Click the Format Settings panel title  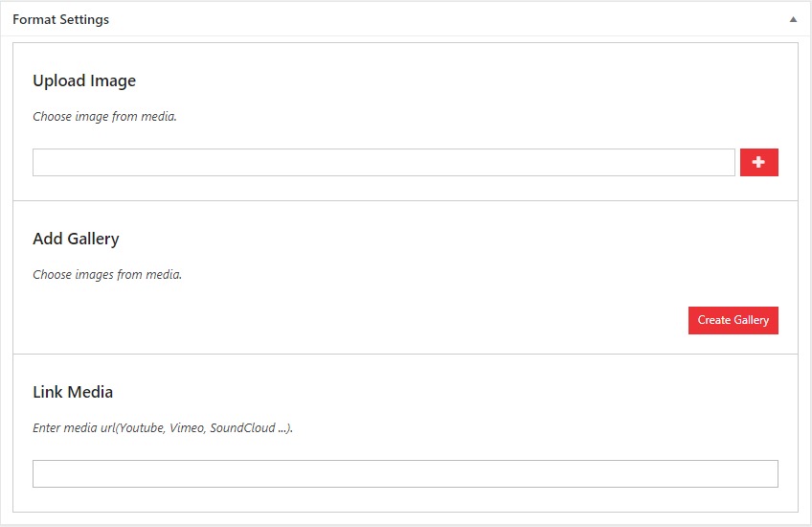click(x=60, y=19)
